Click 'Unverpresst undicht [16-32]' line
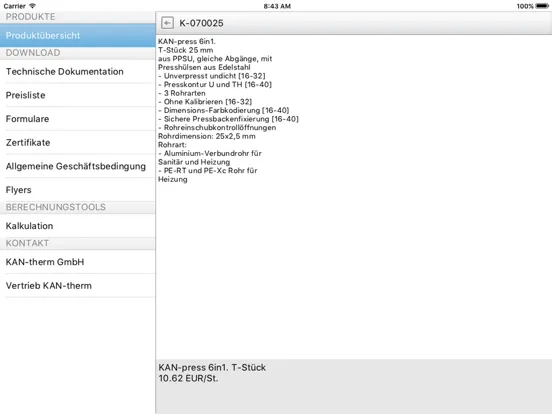This screenshot has width=552, height=414. tap(212, 76)
